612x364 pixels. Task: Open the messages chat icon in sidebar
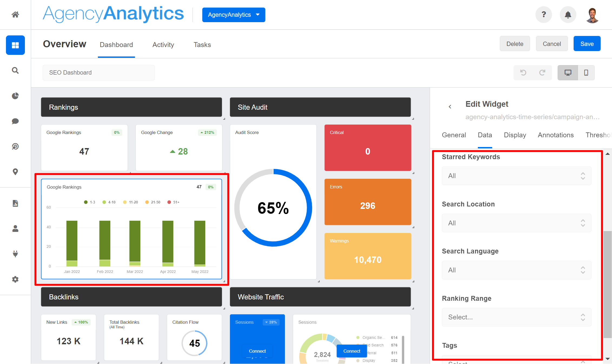[x=15, y=121]
